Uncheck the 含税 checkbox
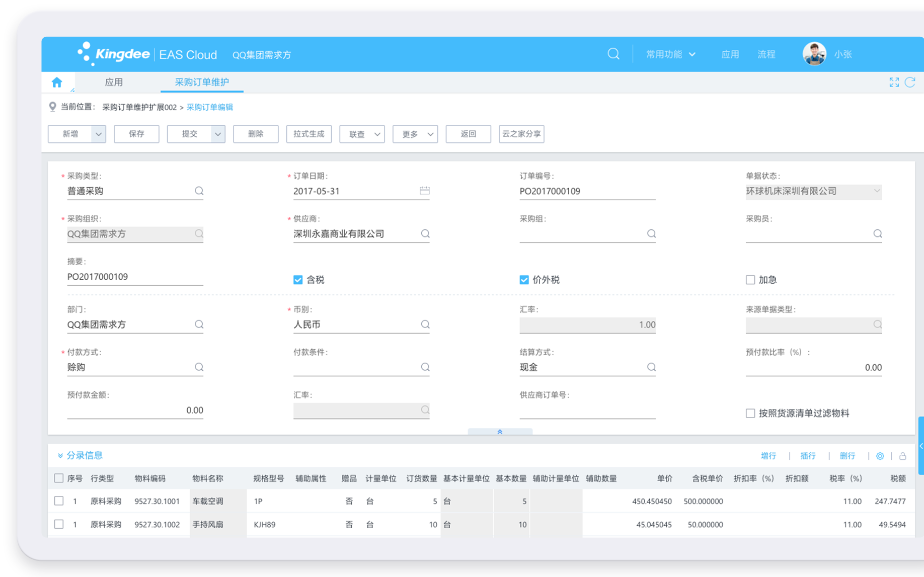924x577 pixels. [x=298, y=280]
